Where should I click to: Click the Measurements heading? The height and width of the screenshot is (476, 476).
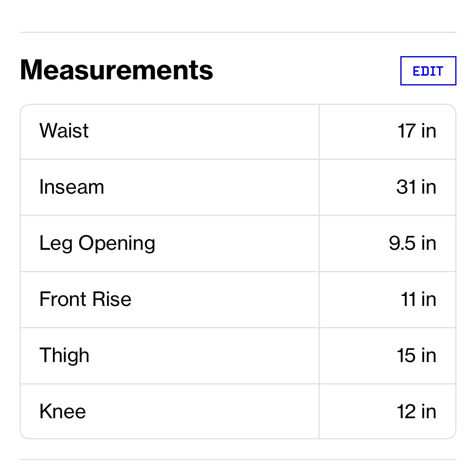116,70
